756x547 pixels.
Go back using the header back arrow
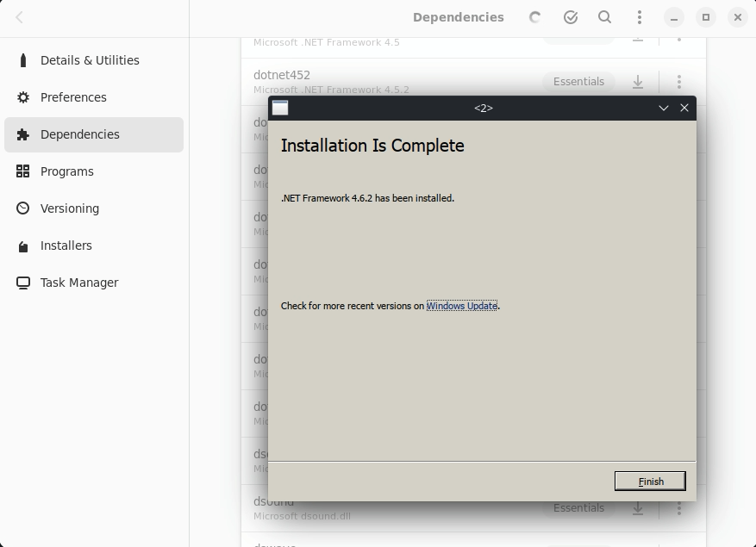pyautogui.click(x=19, y=18)
